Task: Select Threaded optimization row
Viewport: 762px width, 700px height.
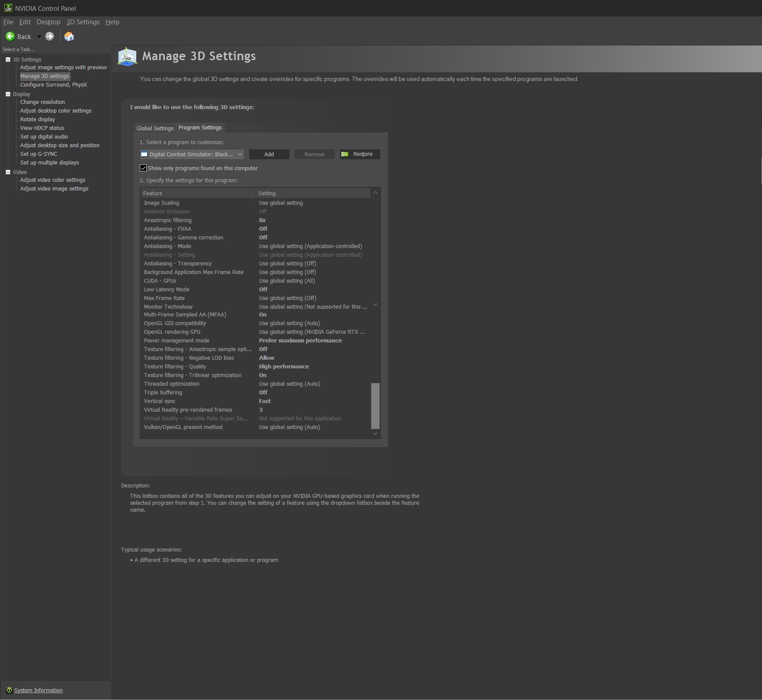Action: [x=255, y=384]
